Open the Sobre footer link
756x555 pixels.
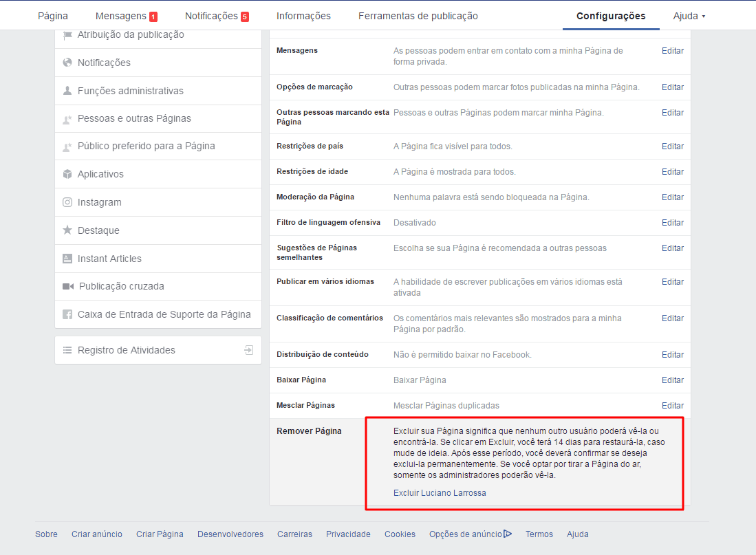46,534
